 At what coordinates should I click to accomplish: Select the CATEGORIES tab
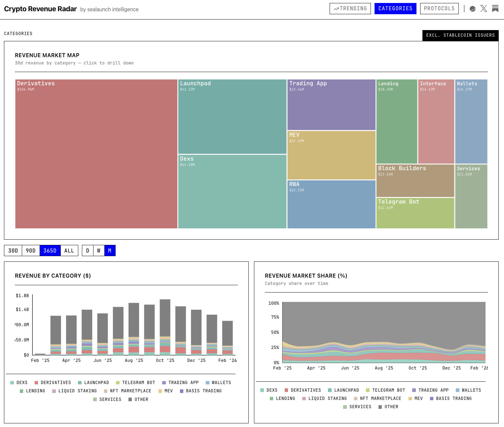point(395,8)
